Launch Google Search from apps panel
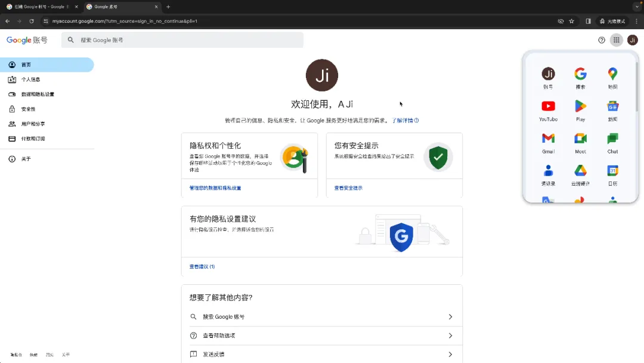The width and height of the screenshot is (644, 363). 580,78
